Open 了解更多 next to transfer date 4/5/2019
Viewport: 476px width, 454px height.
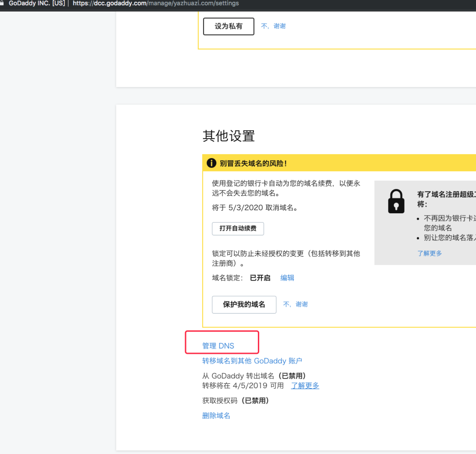305,386
